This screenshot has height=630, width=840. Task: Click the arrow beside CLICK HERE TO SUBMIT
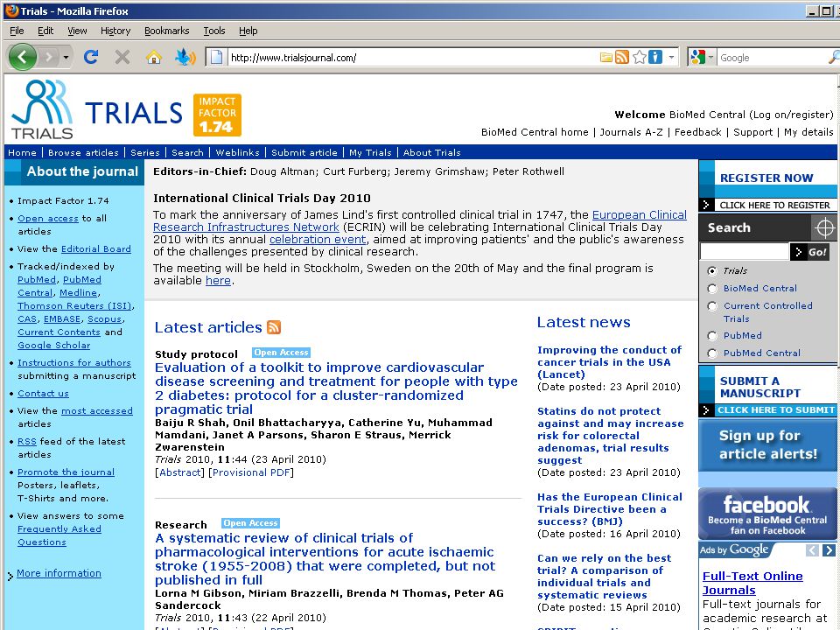click(x=706, y=409)
